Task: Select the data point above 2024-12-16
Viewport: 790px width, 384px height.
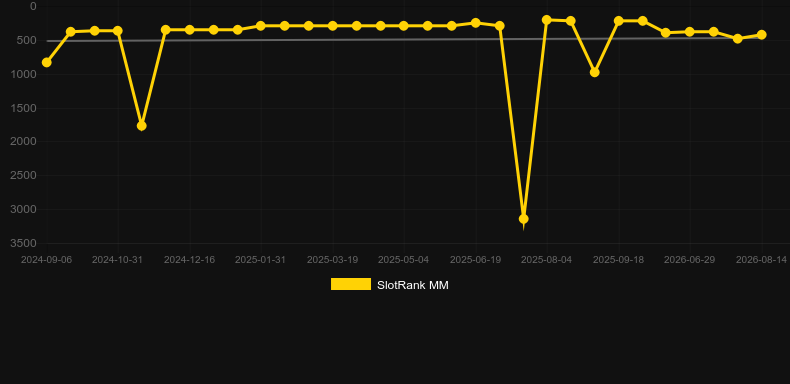Action: 189,30
